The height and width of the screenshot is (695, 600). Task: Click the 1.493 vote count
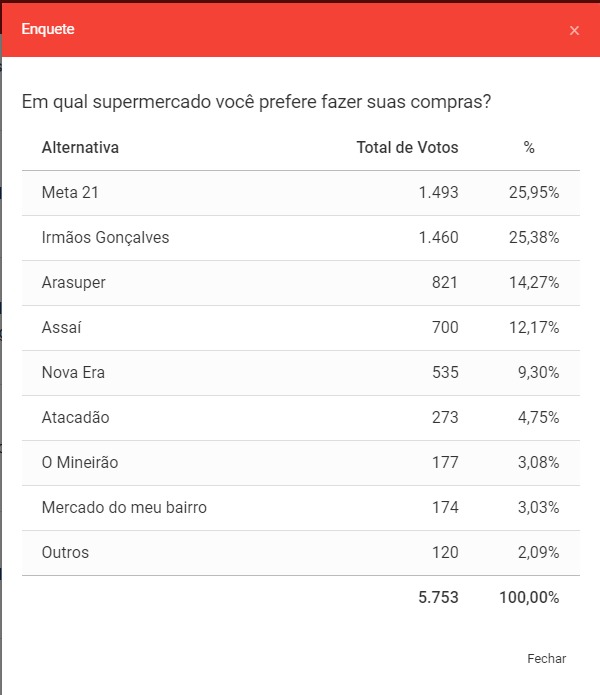point(438,193)
